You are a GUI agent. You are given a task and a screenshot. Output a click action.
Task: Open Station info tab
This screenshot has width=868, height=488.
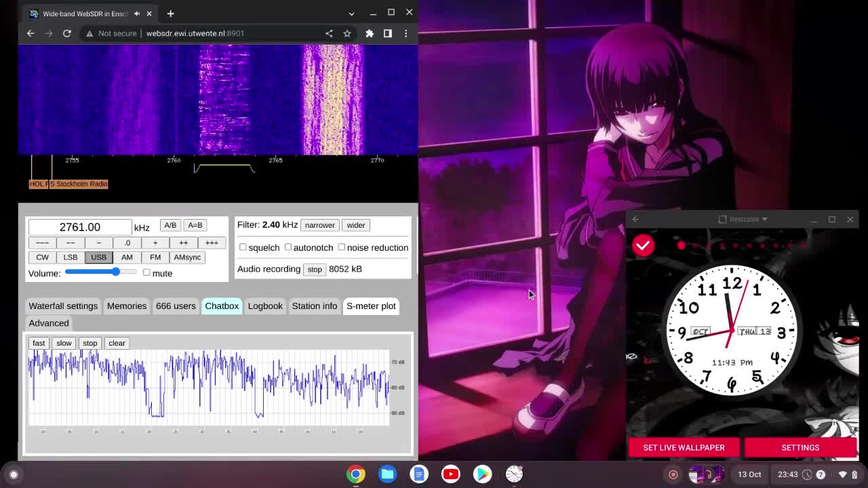coord(315,306)
